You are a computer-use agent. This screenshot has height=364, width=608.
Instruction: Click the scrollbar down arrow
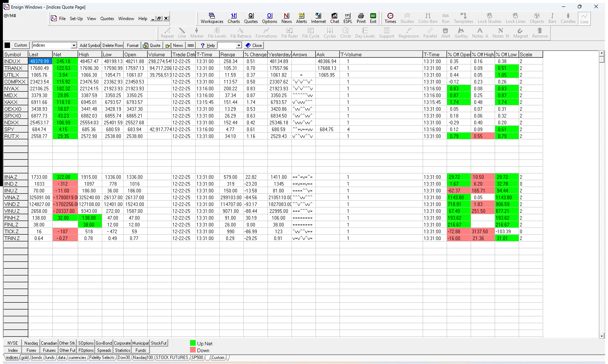602,336
